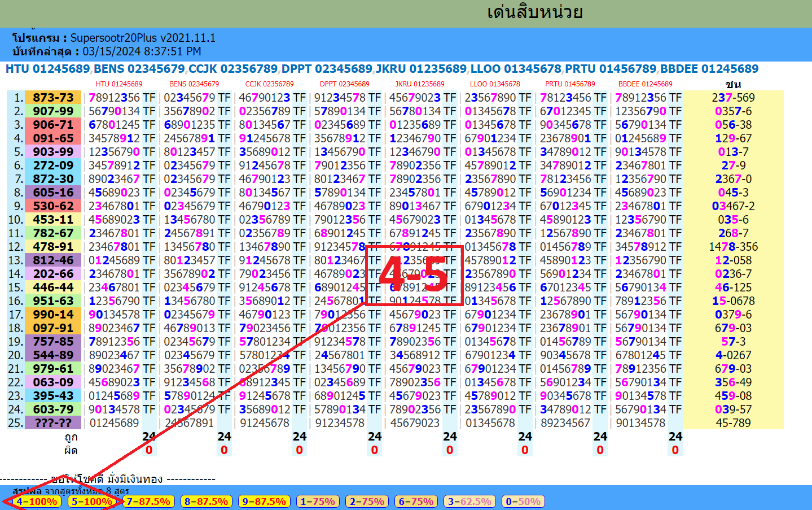Select result 202-66 in row 14
This screenshot has width=812, height=510.
click(x=54, y=274)
